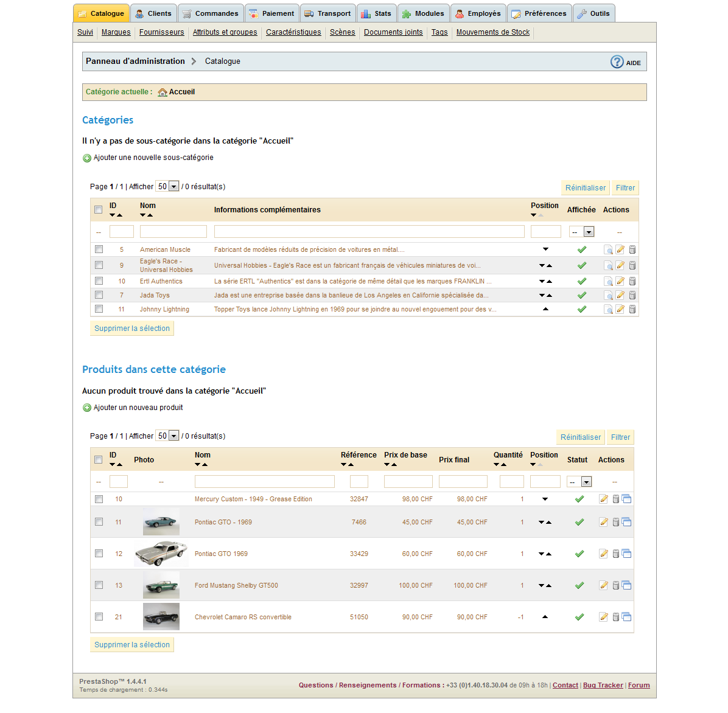Viewport: 728px width, 713px height.
Task: Edit the Chevrolet Camaro RS convertible product
Action: [603, 617]
